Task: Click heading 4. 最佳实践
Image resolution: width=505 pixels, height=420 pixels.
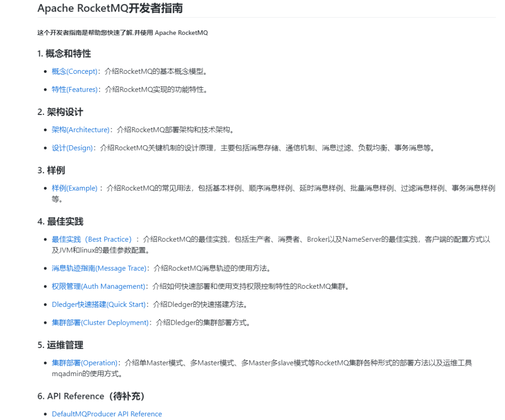Action: point(60,221)
